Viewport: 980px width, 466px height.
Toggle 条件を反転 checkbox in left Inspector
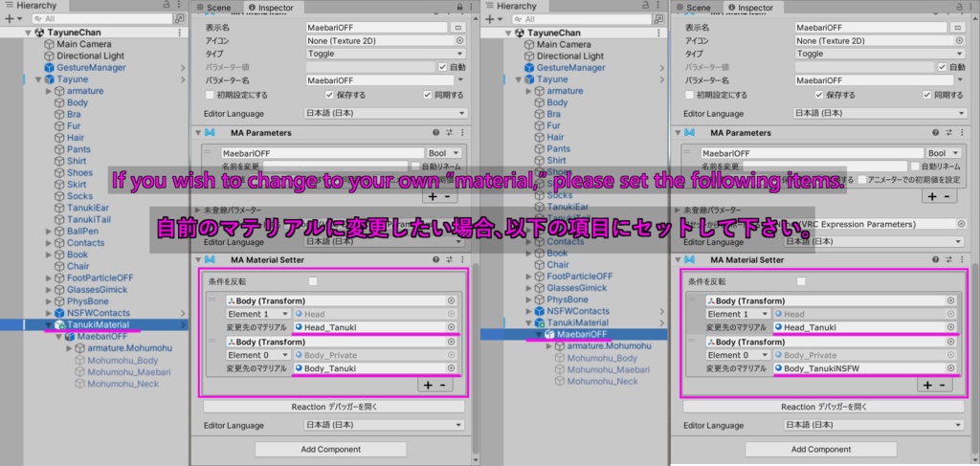point(313,281)
